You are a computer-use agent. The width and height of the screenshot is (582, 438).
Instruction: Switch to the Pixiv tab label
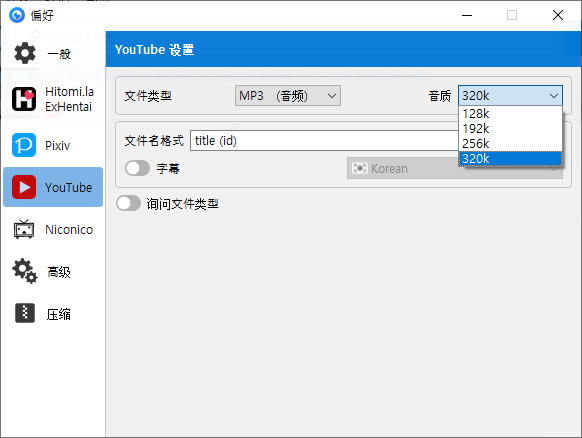[58, 146]
